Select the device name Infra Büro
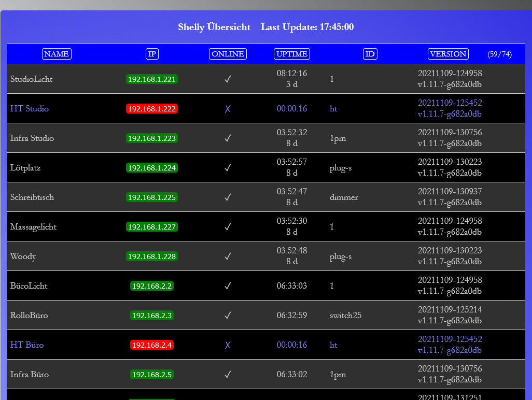 tap(30, 374)
